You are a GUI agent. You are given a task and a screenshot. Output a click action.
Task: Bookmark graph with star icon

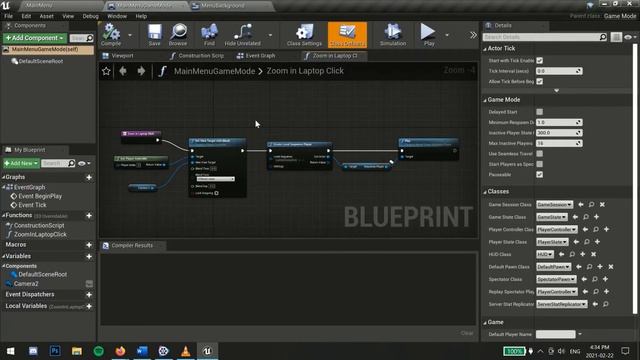[106, 71]
